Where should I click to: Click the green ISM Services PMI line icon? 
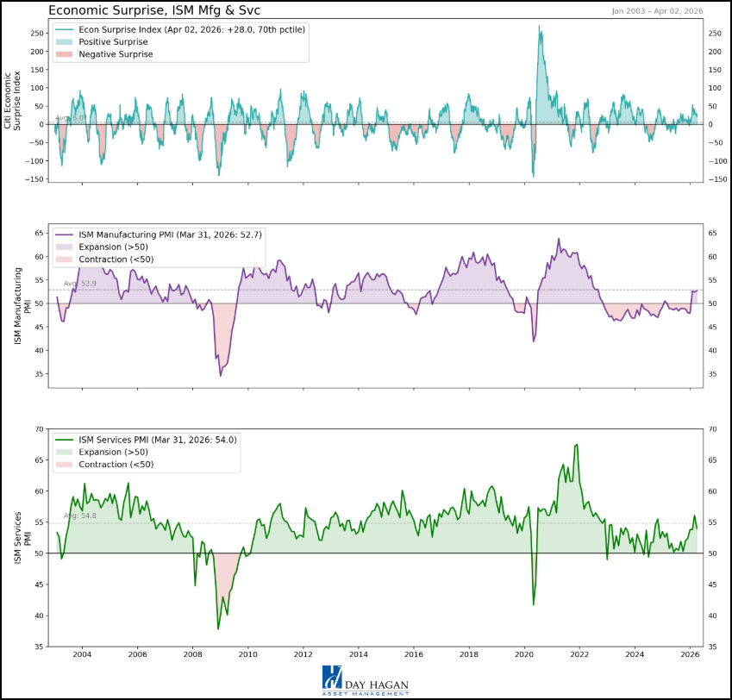(65, 440)
